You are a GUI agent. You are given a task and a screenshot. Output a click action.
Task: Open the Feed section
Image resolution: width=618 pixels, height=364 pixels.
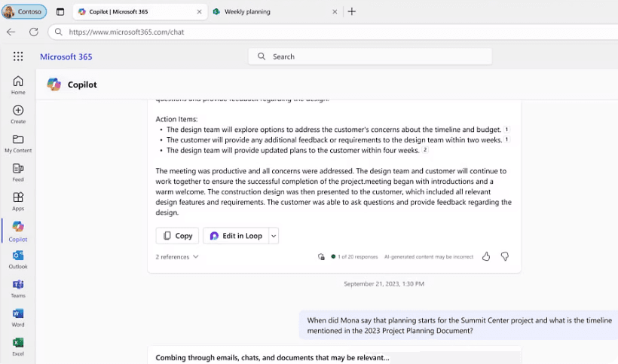coord(18,172)
